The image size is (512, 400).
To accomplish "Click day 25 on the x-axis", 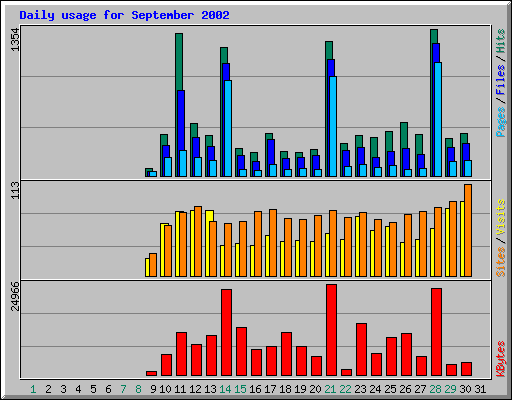I will point(390,389).
